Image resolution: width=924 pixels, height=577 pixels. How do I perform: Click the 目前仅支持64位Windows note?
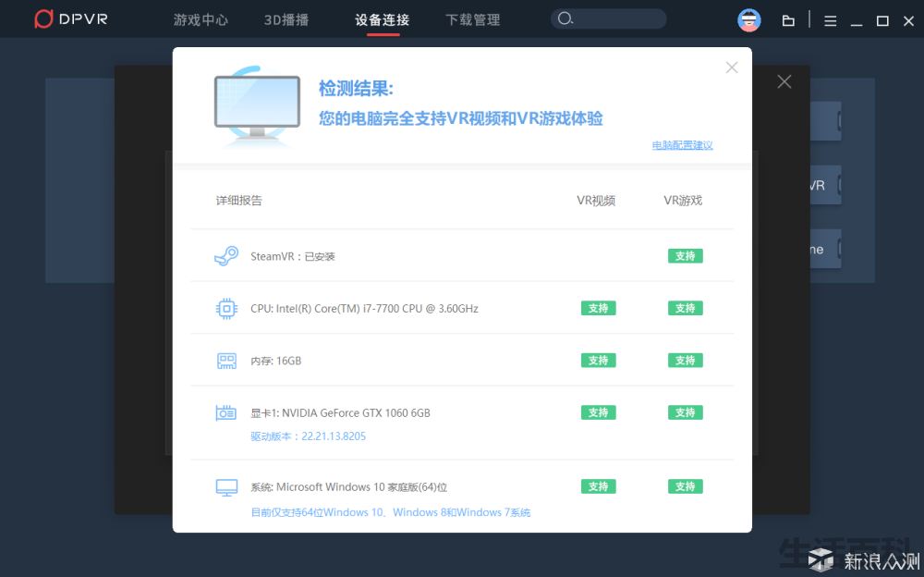click(391, 512)
